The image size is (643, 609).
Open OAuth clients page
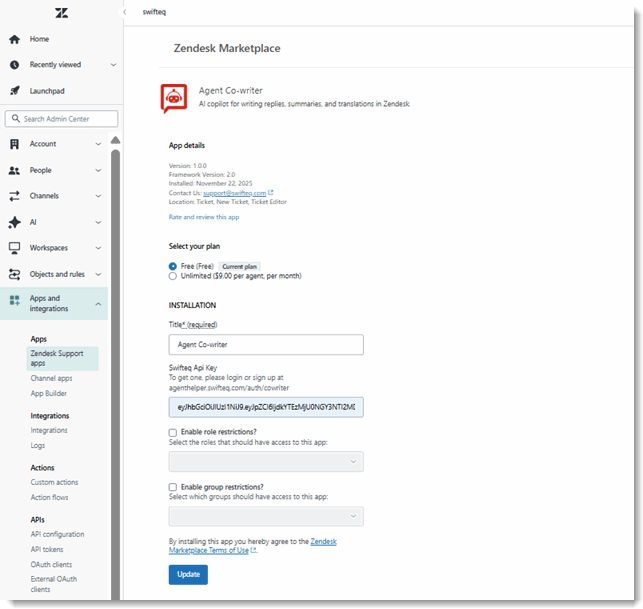(x=51, y=565)
